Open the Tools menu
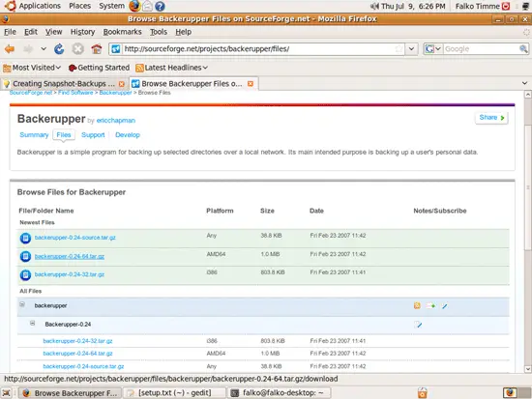This screenshot has height=399, width=532. click(159, 32)
